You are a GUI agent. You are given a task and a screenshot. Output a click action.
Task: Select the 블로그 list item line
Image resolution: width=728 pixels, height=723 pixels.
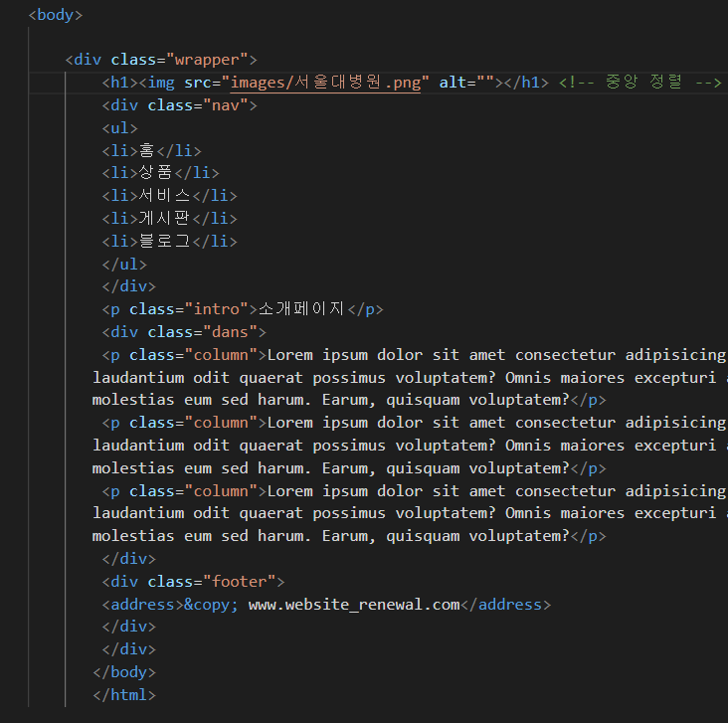click(169, 242)
